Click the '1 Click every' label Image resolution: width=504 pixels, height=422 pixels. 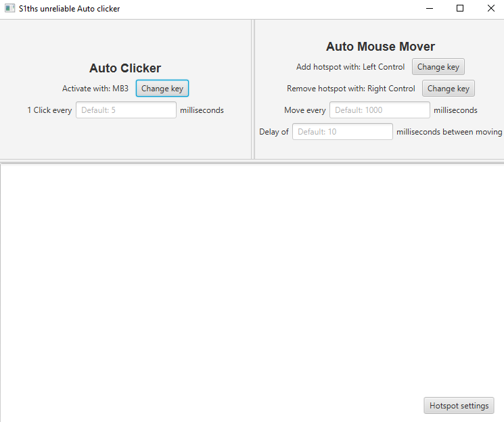pyautogui.click(x=49, y=110)
